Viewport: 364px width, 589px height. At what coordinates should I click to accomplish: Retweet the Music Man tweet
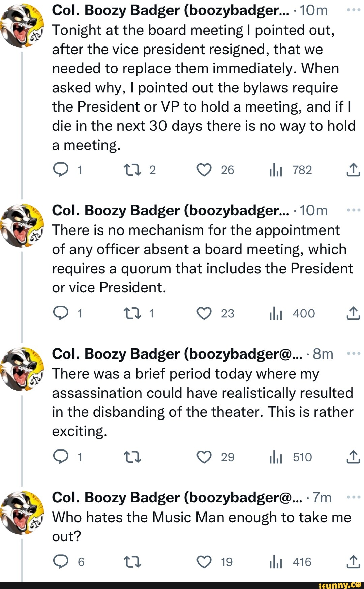click(x=132, y=562)
